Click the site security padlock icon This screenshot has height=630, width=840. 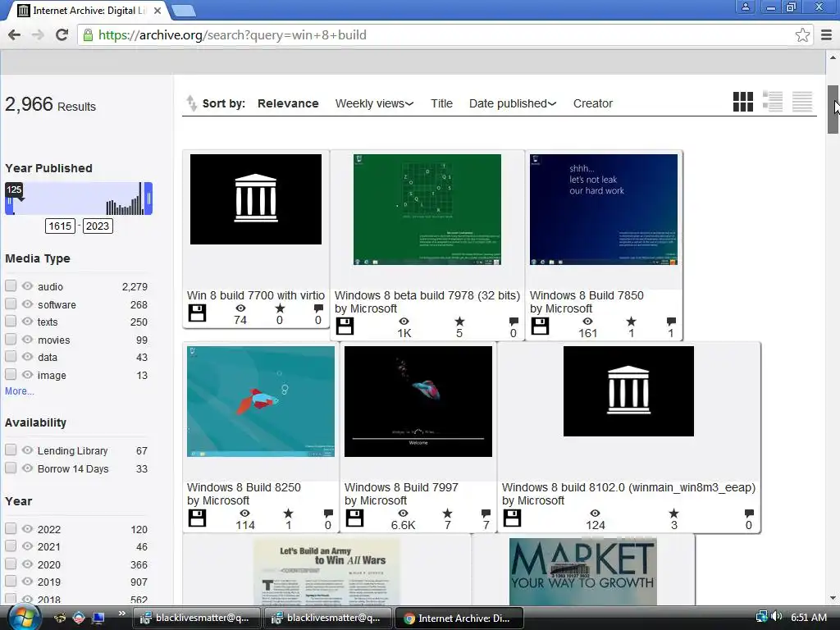87,34
